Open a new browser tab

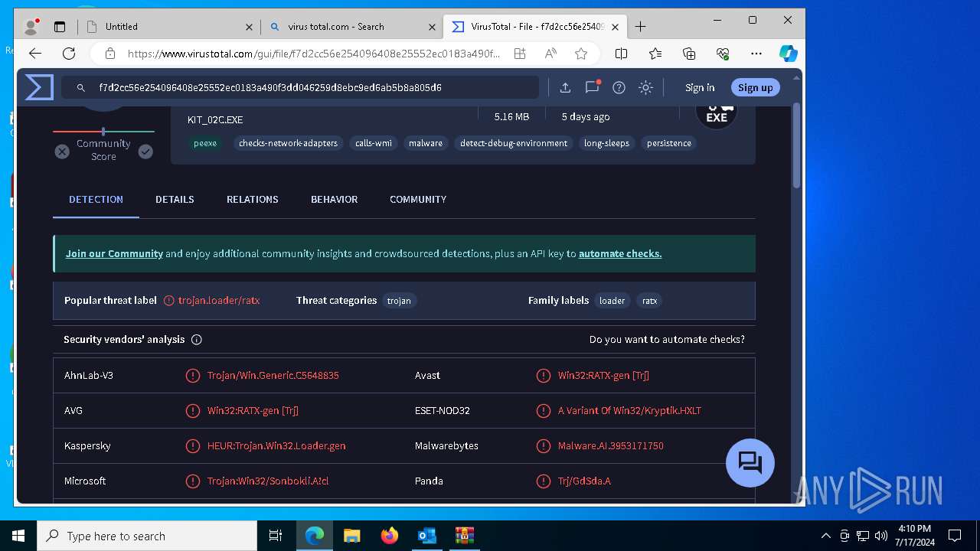(641, 27)
